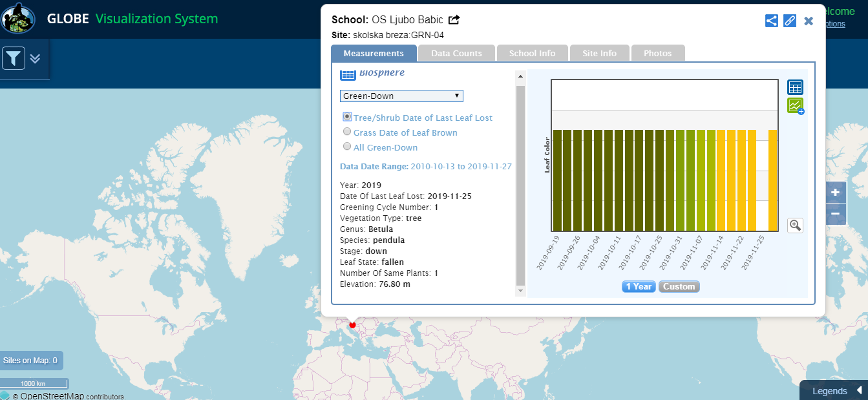Click the 1 Year range button
868x400 pixels.
[x=639, y=286]
